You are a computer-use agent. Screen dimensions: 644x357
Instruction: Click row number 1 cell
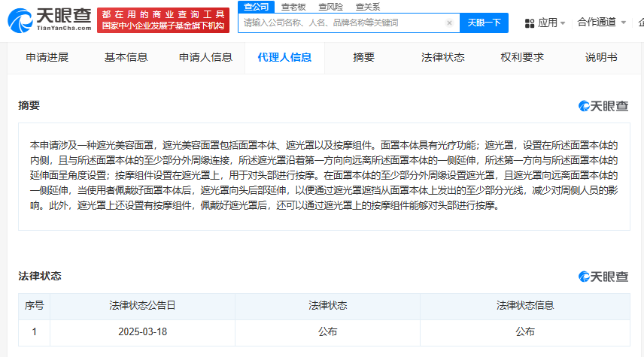[34, 331]
